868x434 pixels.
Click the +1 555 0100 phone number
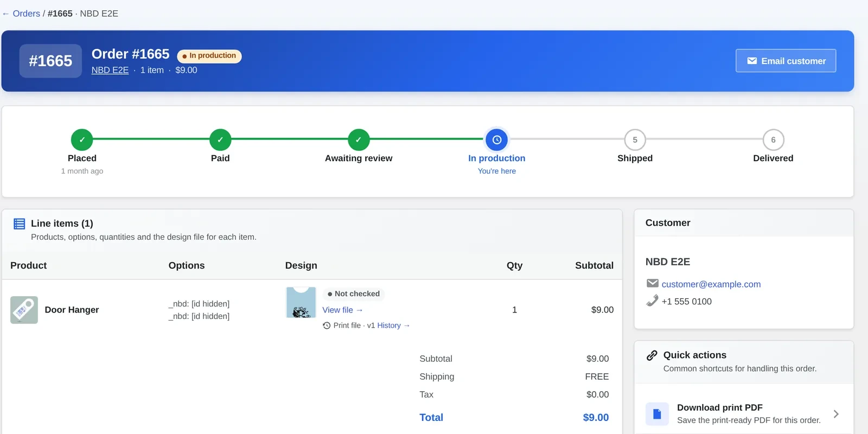[x=686, y=302]
